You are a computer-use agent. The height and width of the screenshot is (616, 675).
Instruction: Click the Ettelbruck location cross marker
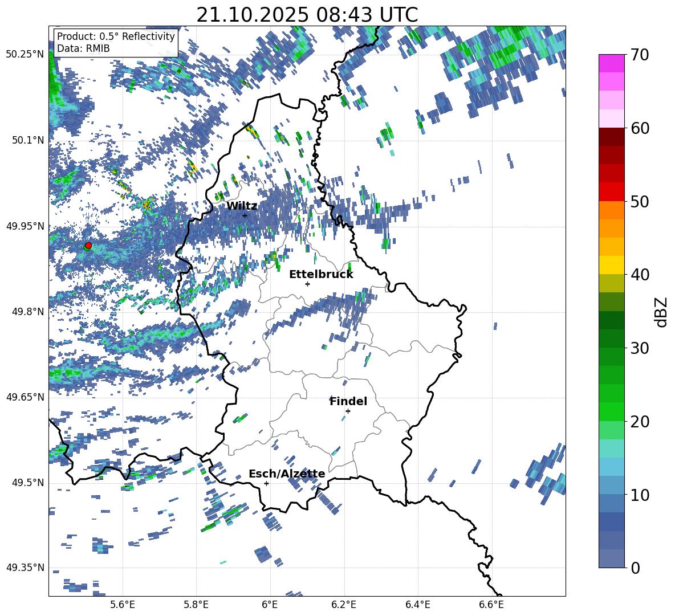[x=307, y=284]
